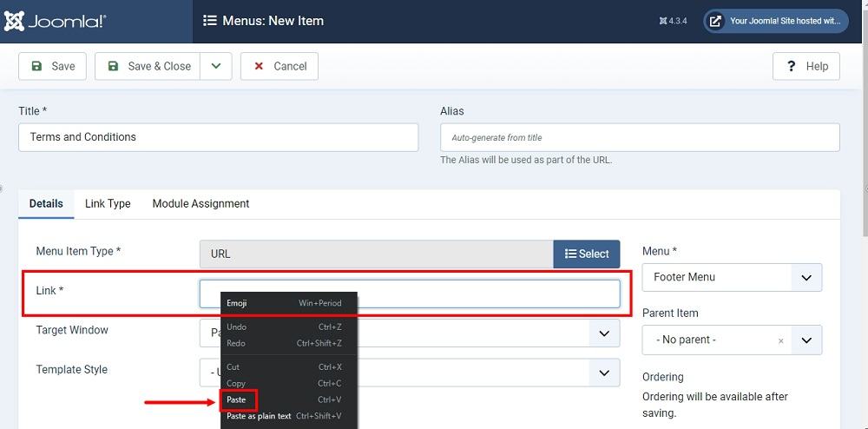Click the Joomla version 4.3.4 indicator
This screenshot has height=429, width=868.
coord(674,21)
